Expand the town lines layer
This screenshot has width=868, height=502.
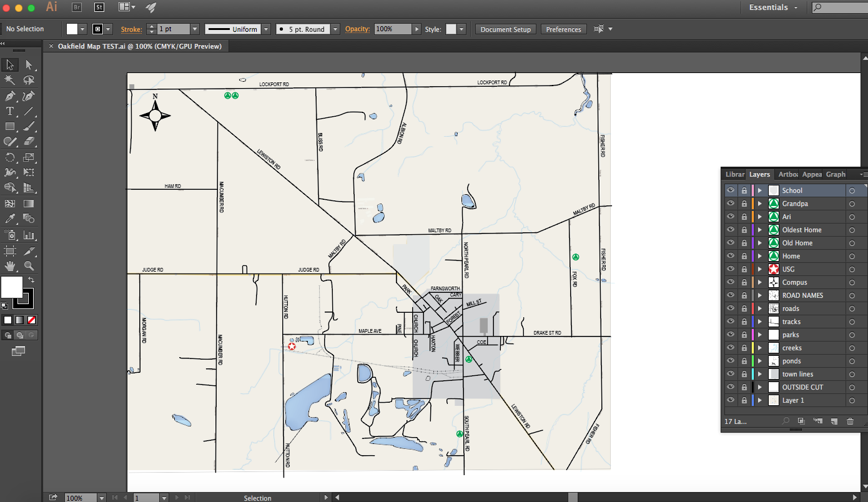click(760, 374)
